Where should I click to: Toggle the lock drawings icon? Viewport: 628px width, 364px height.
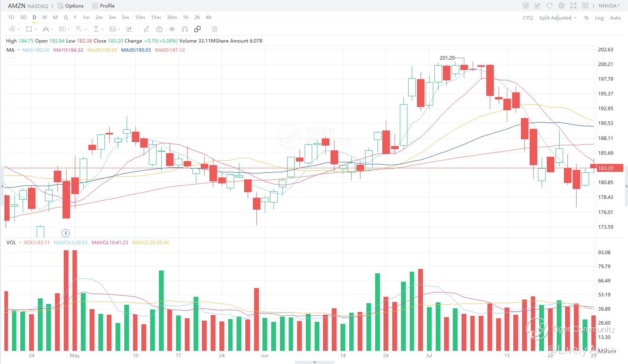[x=159, y=29]
